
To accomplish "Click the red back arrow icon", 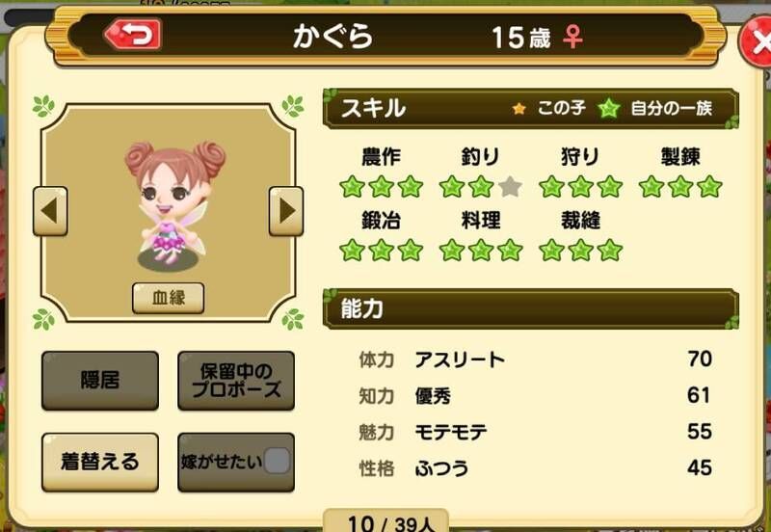I will coord(133,35).
